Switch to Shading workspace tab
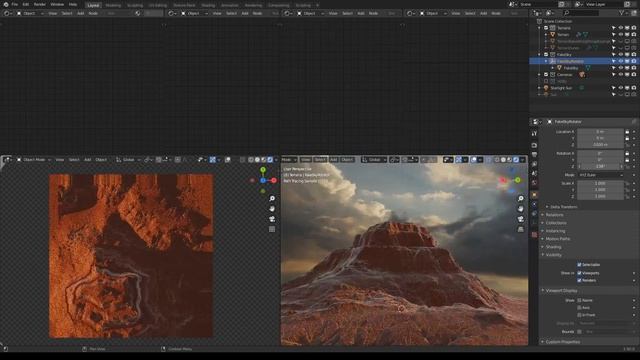The width and height of the screenshot is (640, 360). [208, 5]
